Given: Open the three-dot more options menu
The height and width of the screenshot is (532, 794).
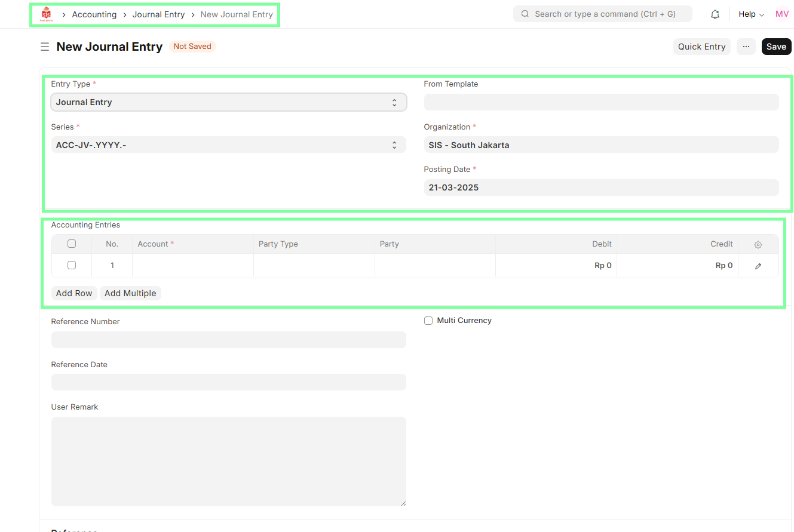Looking at the screenshot, I should click(x=746, y=47).
